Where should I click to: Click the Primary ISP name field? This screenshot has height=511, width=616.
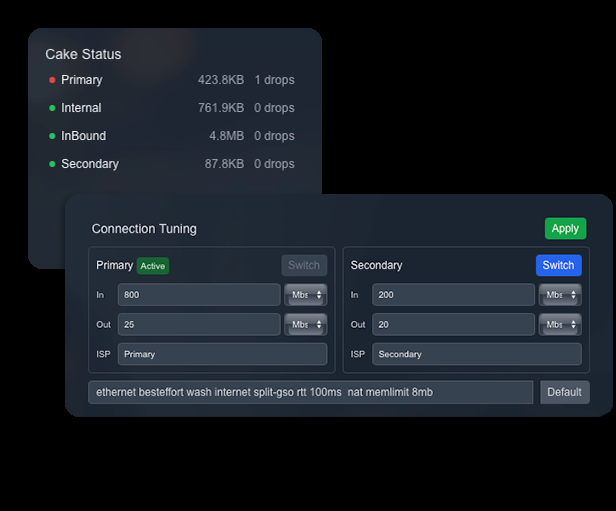pos(222,354)
